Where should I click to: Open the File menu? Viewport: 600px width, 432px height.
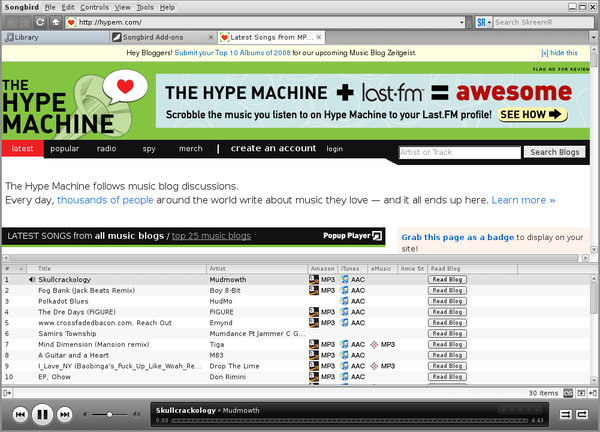click(50, 7)
